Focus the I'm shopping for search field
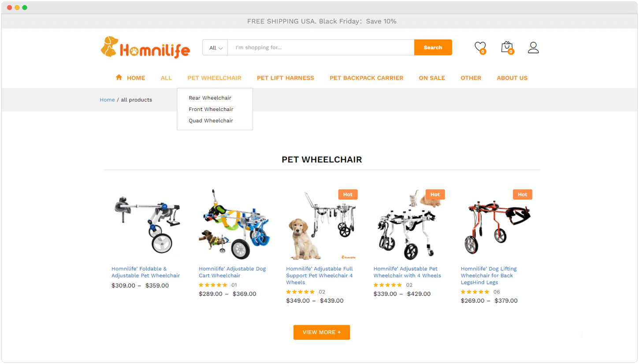The width and height of the screenshot is (639, 364). [321, 48]
